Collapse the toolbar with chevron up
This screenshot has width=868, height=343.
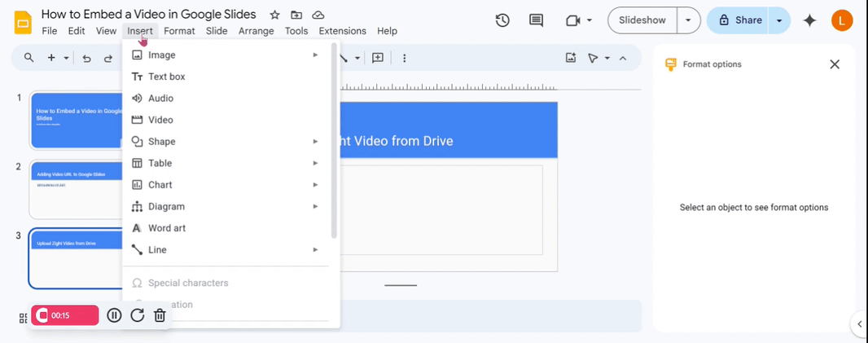click(623, 58)
